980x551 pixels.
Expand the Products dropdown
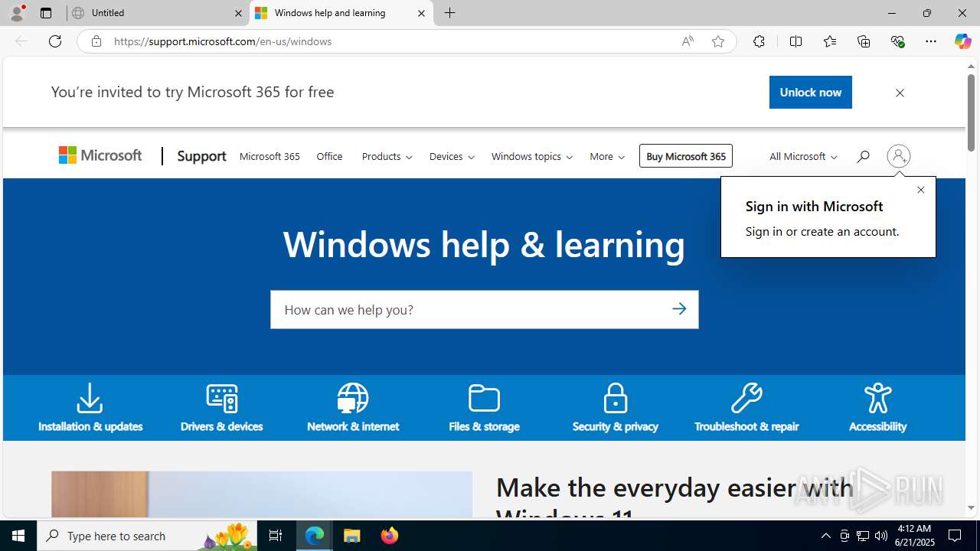click(387, 156)
